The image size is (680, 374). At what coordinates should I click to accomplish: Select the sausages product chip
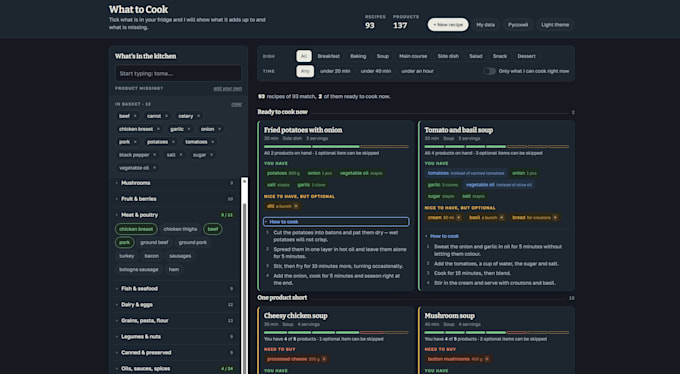[180, 256]
